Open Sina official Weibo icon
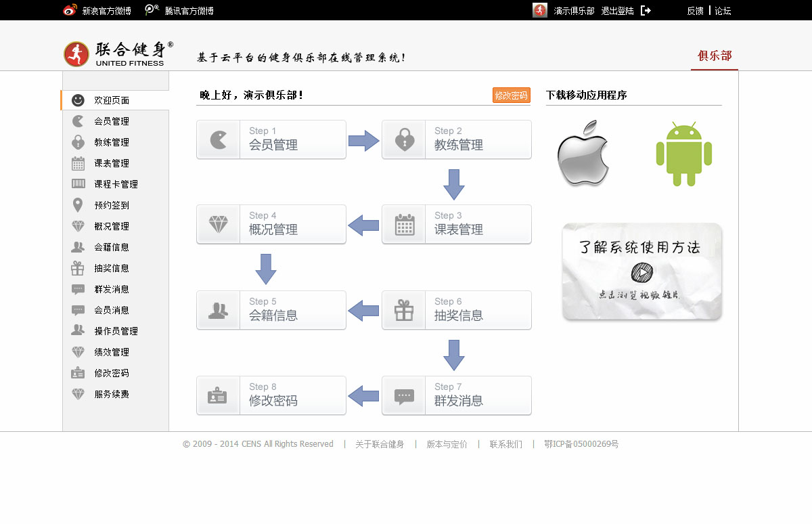Image resolution: width=812 pixels, height=524 pixels. point(70,10)
